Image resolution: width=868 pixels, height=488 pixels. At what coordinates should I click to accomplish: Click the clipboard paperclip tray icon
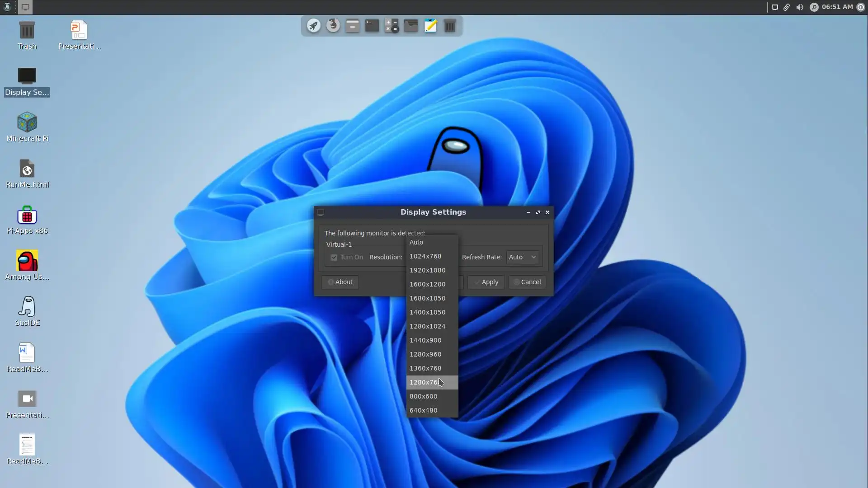(787, 7)
